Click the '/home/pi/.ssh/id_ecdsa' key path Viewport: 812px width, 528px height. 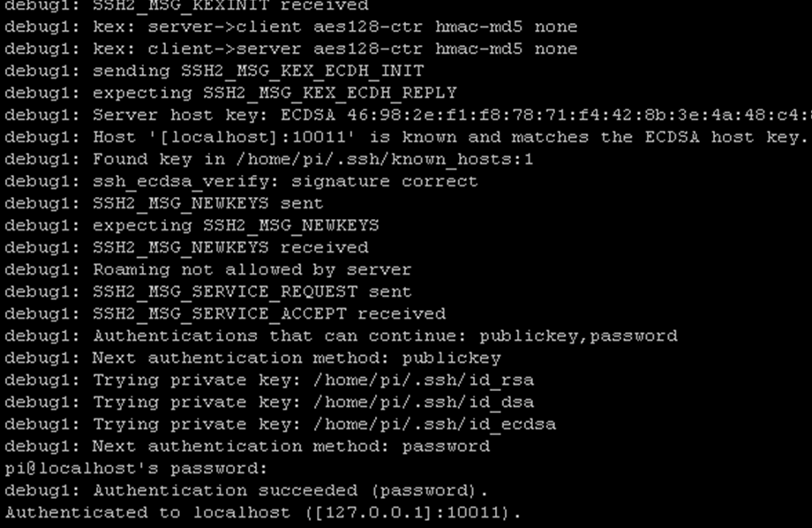coord(434,425)
